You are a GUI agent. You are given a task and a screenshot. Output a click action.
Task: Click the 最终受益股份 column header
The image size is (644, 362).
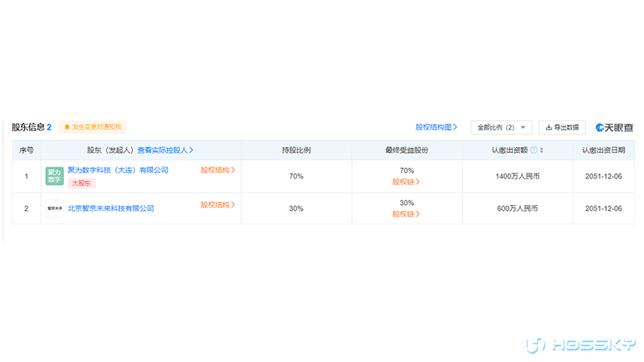coord(407,150)
